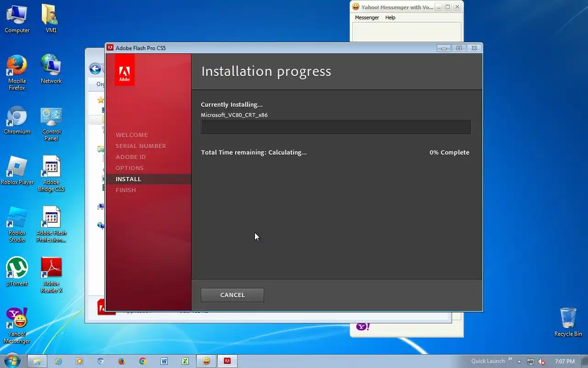This screenshot has width=588, height=368.
Task: Click the installation progress bar
Action: (x=336, y=127)
